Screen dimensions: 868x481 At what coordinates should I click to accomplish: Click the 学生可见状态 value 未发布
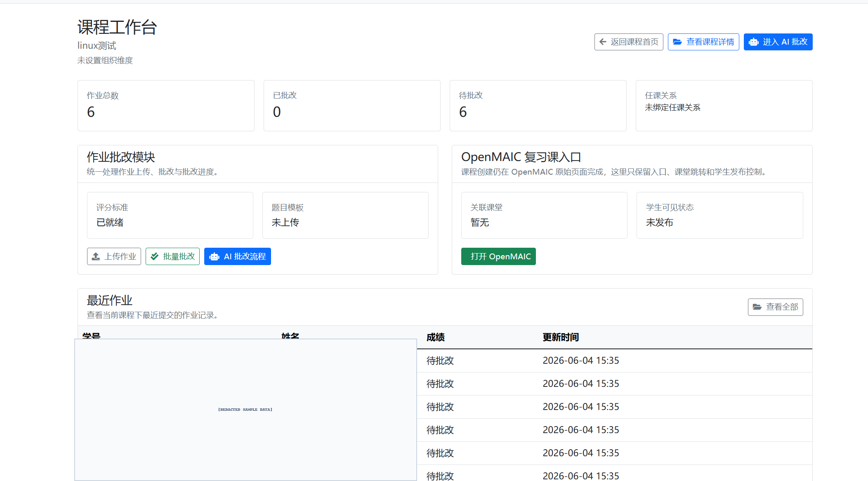pos(659,223)
